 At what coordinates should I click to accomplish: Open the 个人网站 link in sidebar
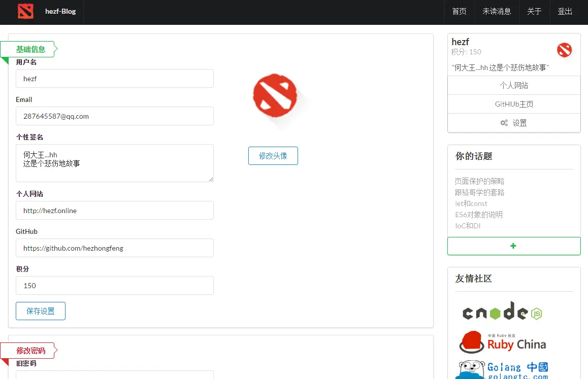513,85
